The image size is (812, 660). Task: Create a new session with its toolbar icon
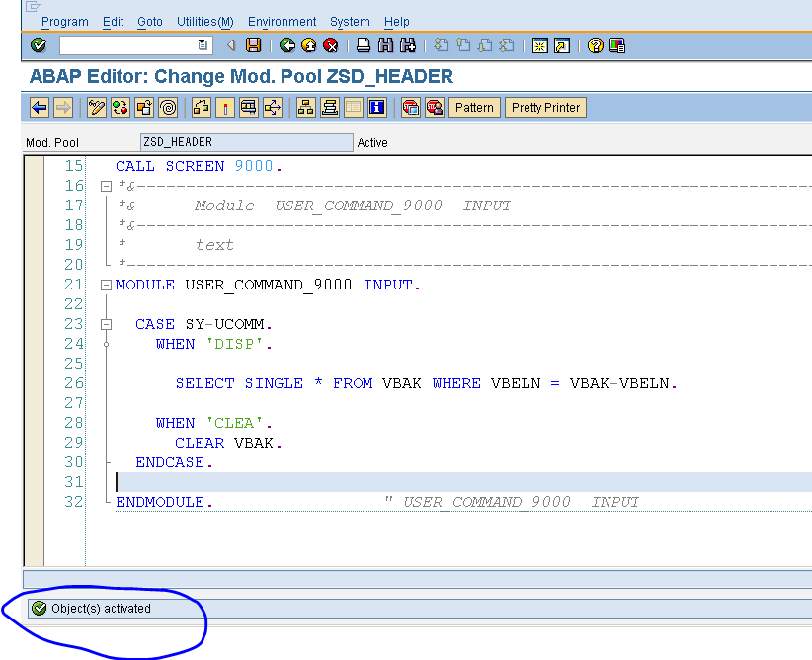point(539,45)
